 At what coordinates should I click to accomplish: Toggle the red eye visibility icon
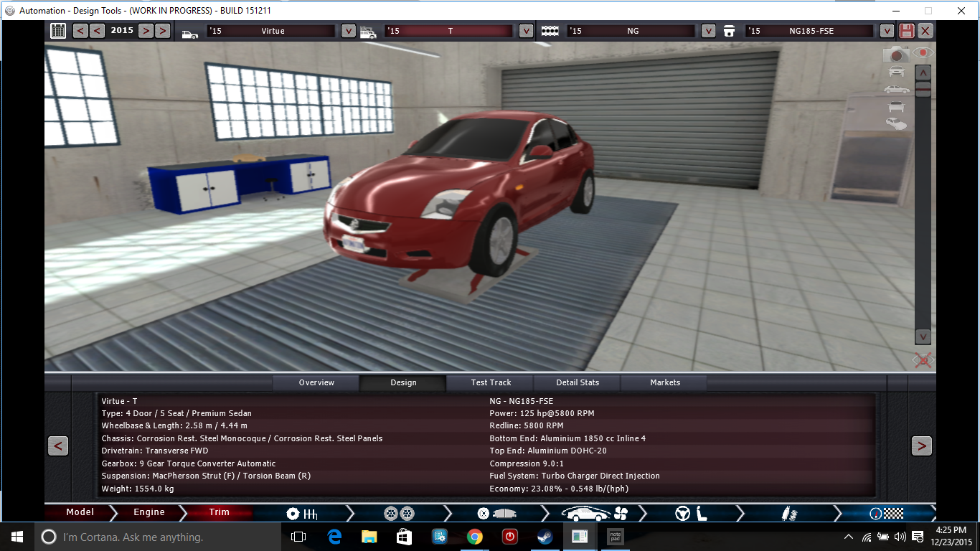(923, 53)
